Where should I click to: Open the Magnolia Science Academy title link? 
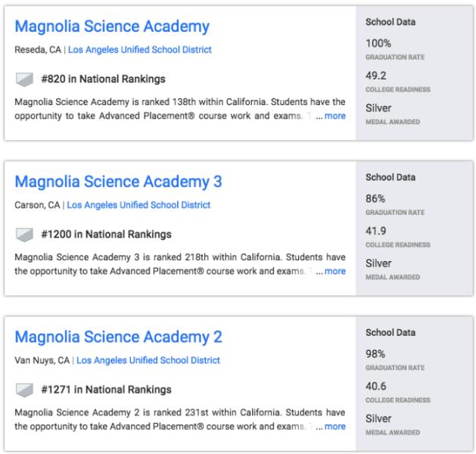click(x=112, y=26)
